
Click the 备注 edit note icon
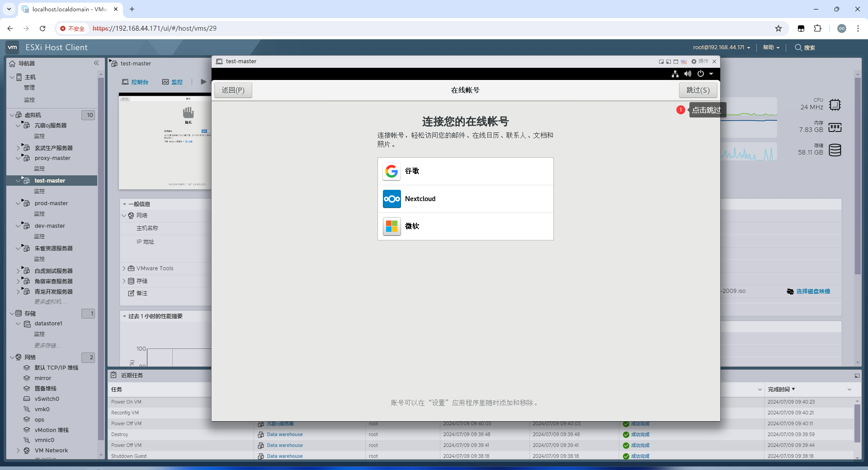click(131, 293)
